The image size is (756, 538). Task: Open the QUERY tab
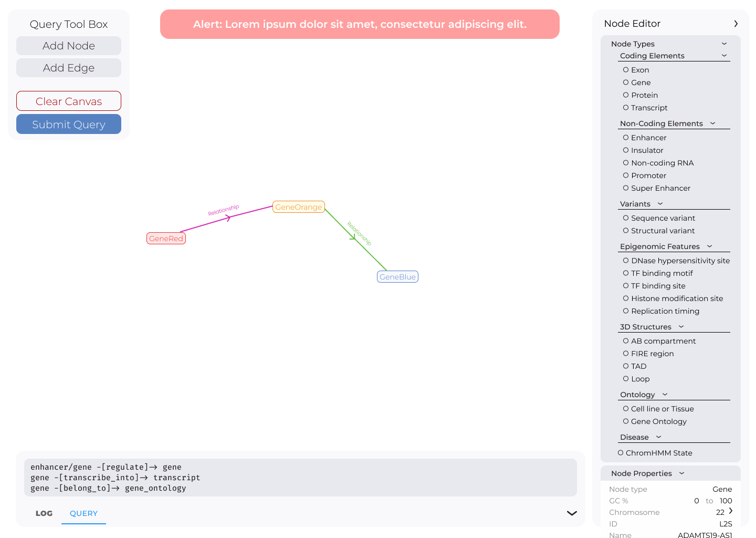pos(83,513)
